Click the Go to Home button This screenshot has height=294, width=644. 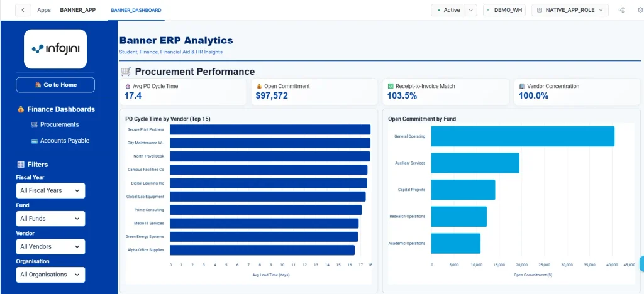click(x=55, y=85)
